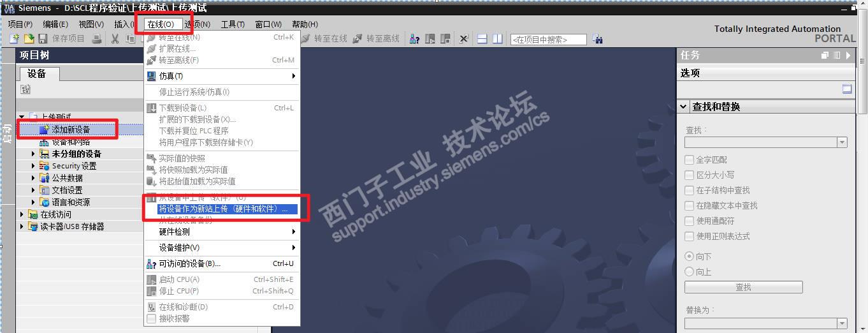This screenshot has height=333, width=868.
Task: Open the 替换为 combo box dropdown
Action: coord(842,323)
